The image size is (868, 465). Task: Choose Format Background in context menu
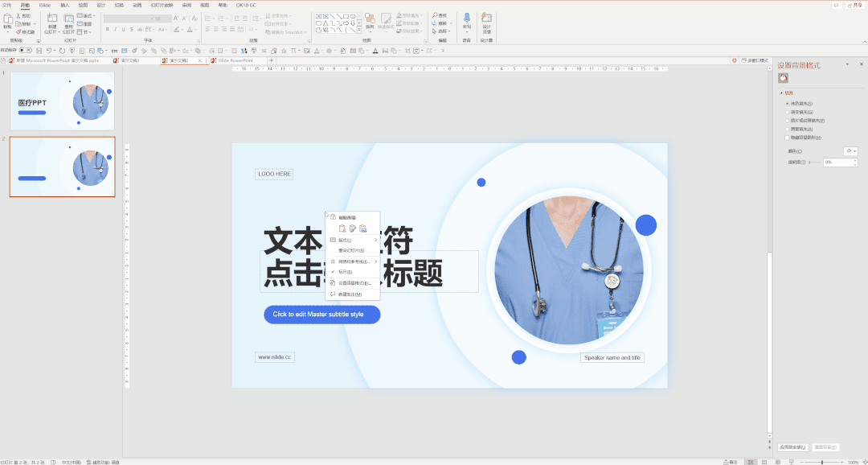(354, 283)
